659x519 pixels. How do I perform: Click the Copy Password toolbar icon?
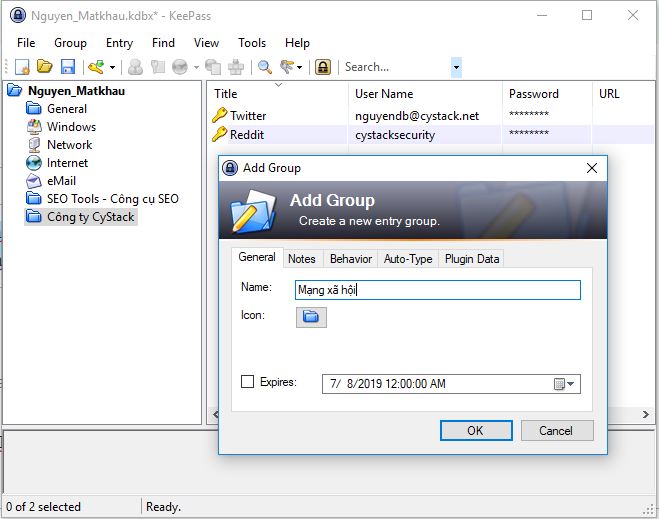[x=158, y=67]
